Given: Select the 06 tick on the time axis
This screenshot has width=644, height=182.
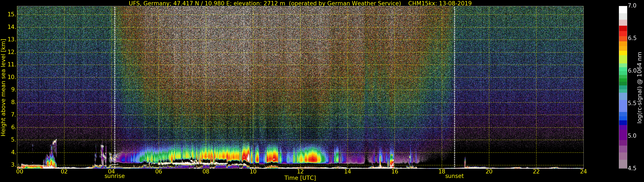Looking at the screenshot, I should pos(159,172).
